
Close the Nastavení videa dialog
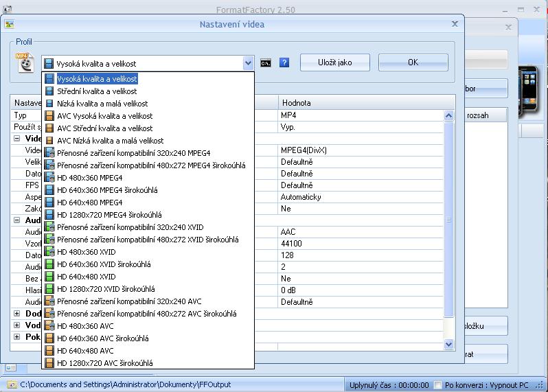(x=454, y=24)
